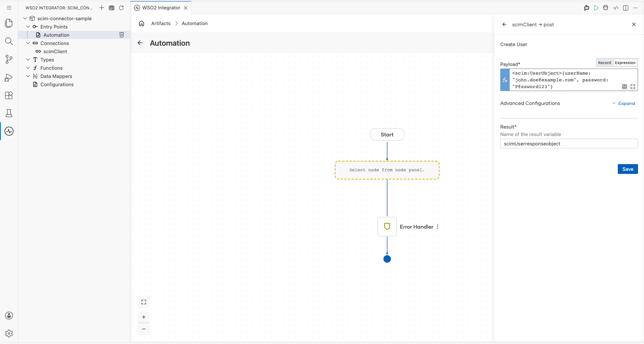Select Automation in breadcrumb
This screenshot has height=344, width=644.
(x=195, y=23)
